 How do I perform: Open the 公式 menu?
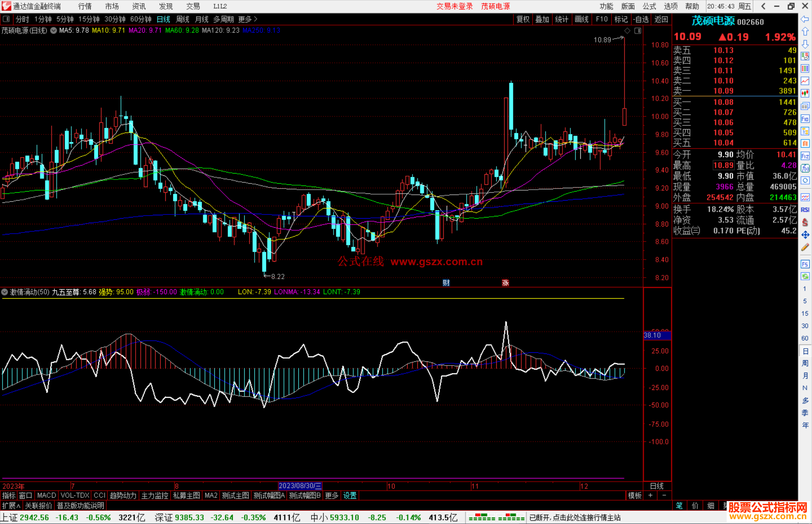pos(649,6)
